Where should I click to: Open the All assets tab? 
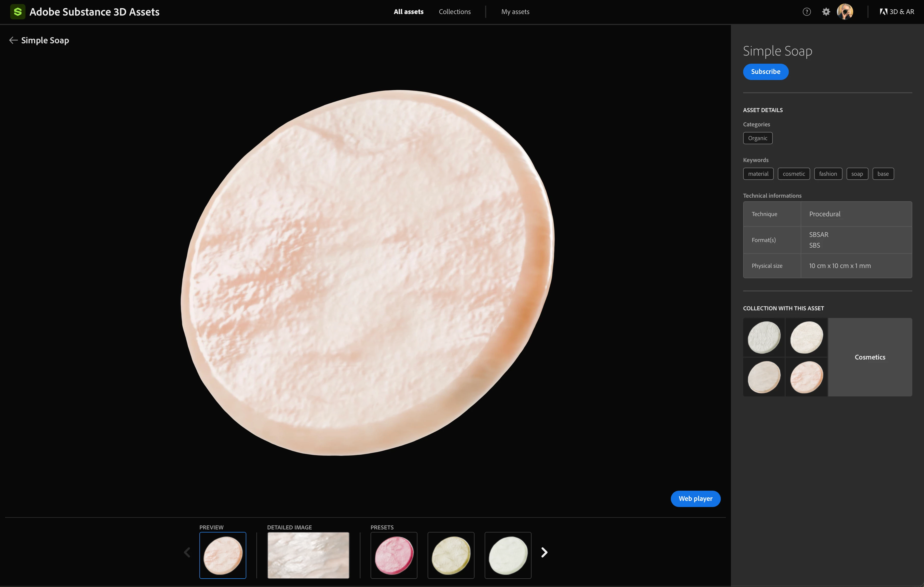[x=408, y=12]
